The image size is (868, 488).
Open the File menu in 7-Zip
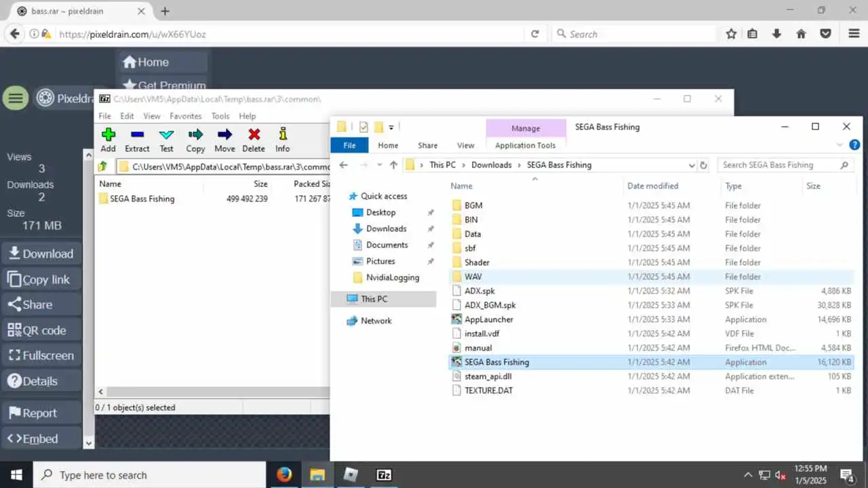[x=104, y=116]
